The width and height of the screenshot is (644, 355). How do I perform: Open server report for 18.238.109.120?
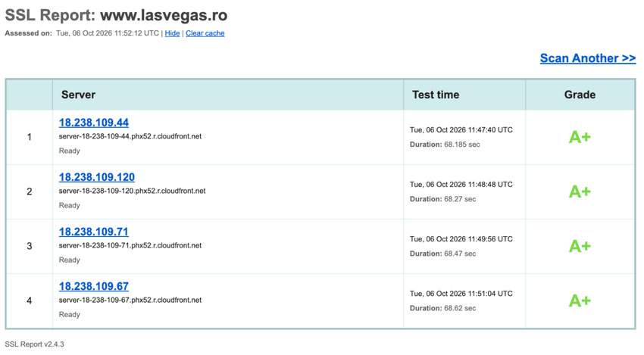click(x=96, y=177)
